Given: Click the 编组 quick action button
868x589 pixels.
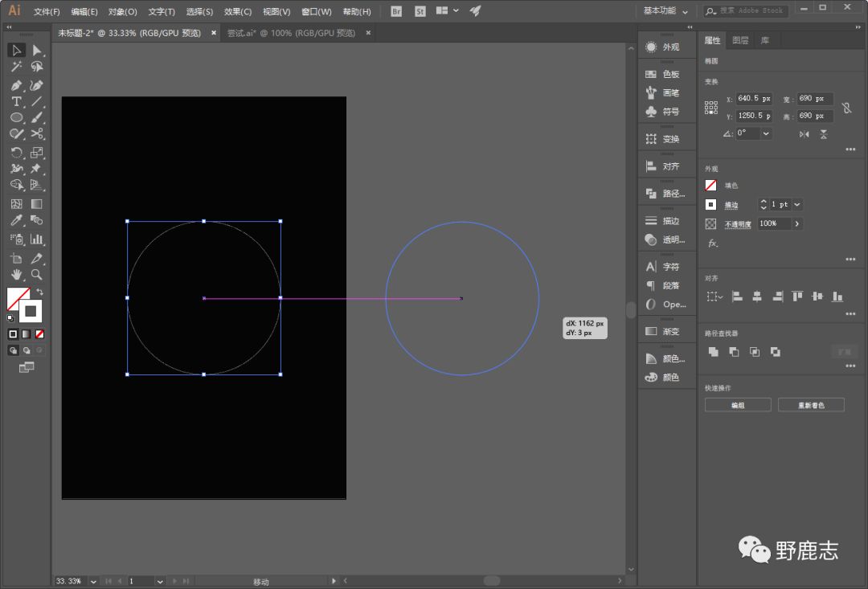Looking at the screenshot, I should click(x=738, y=406).
